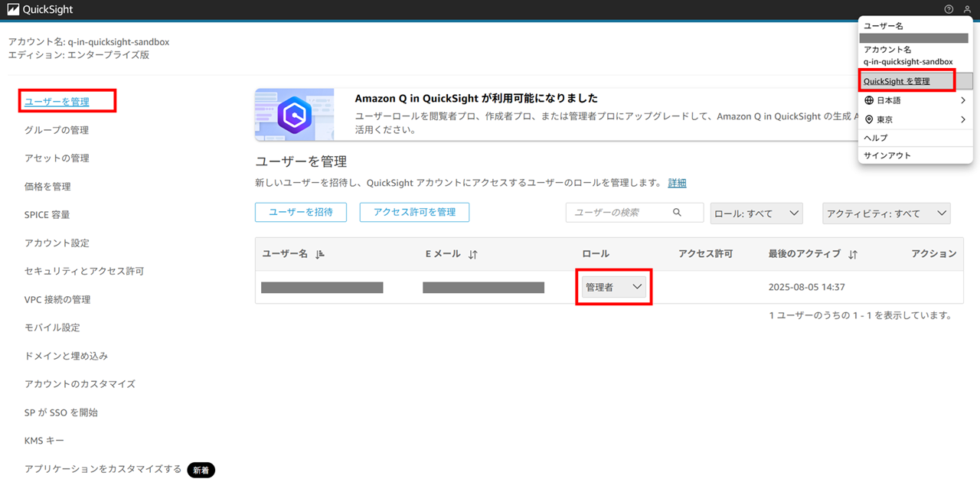Image resolution: width=980 pixels, height=492 pixels.
Task: Click the redacted user name cell
Action: pyautogui.click(x=322, y=288)
